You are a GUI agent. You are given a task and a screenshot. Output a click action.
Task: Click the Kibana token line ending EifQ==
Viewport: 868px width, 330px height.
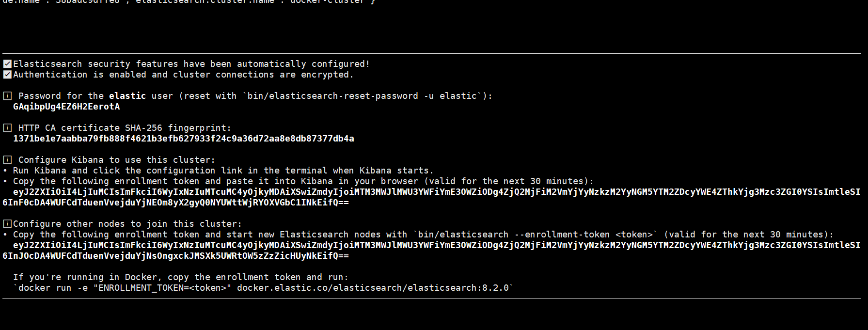(x=175, y=203)
